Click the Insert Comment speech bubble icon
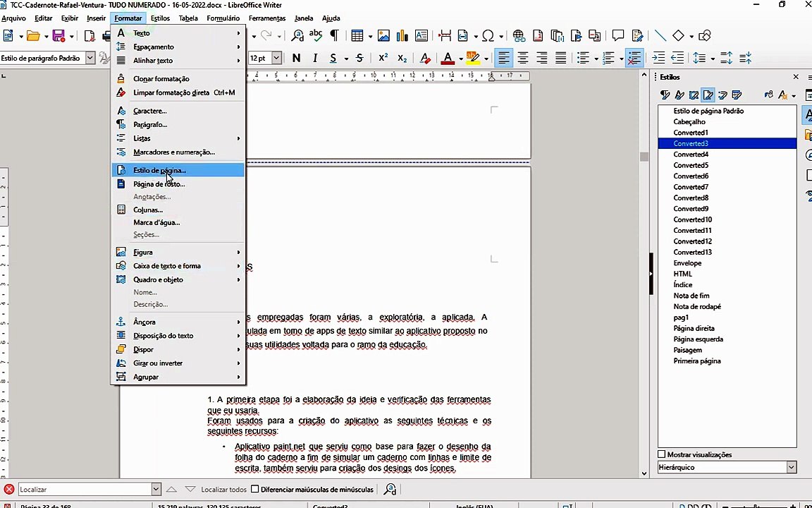Image resolution: width=812 pixels, height=508 pixels. pyautogui.click(x=617, y=35)
